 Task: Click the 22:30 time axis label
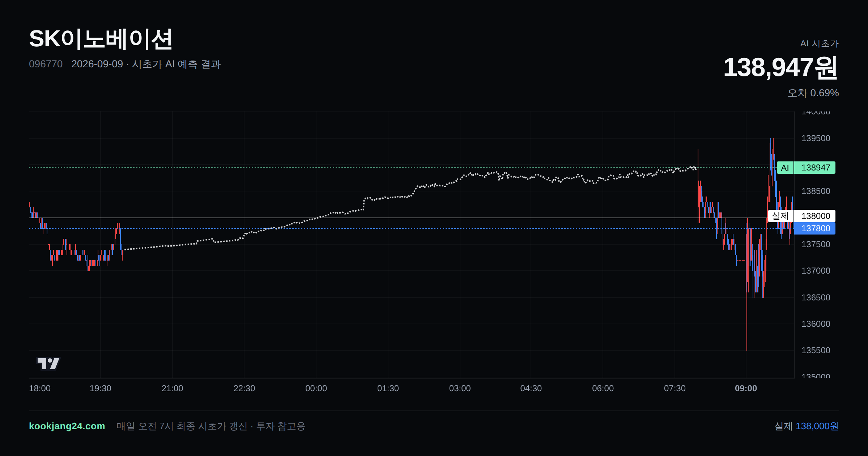point(244,388)
